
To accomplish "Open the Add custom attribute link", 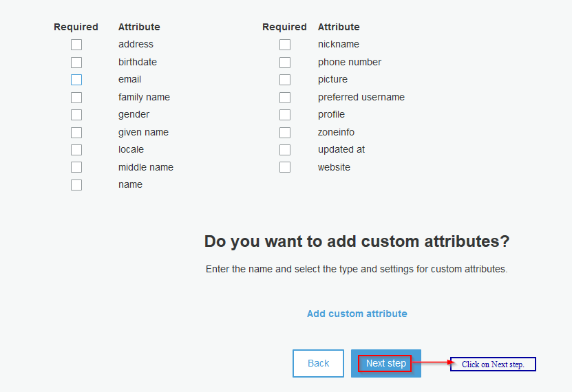I will click(x=357, y=314).
